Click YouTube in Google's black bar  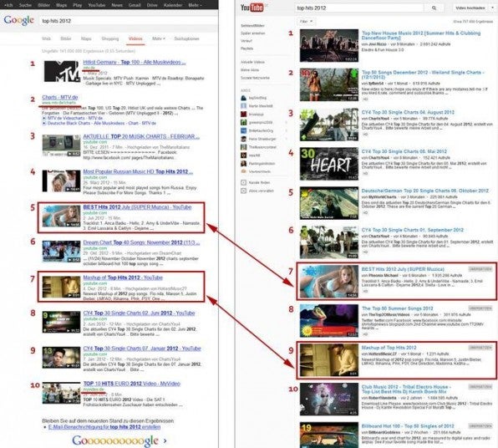(x=97, y=5)
